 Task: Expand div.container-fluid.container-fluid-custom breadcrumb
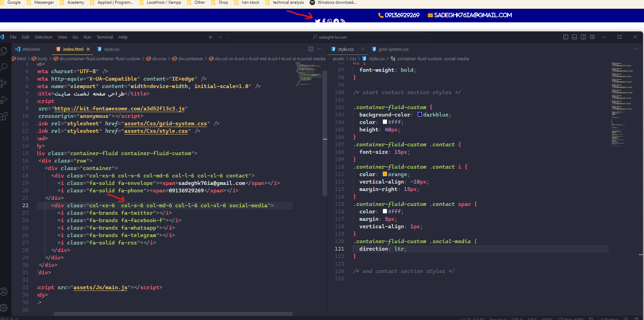click(x=97, y=59)
